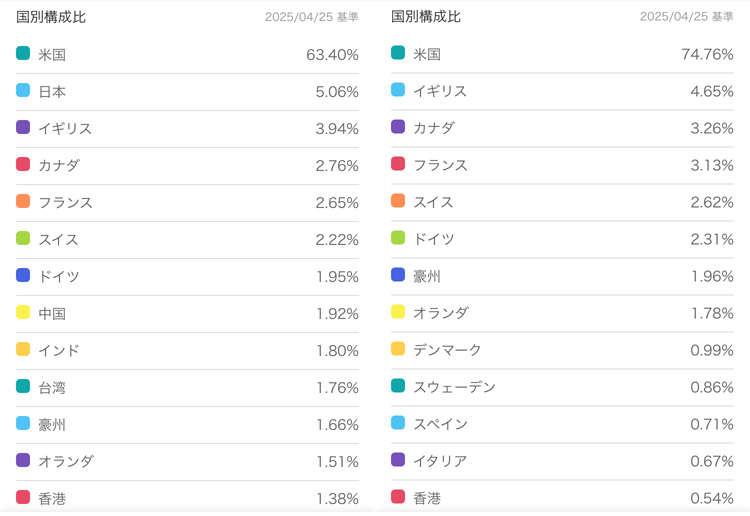750x516 pixels.
Task: Click the 5.06% percentage for 日本
Action: coord(336,91)
